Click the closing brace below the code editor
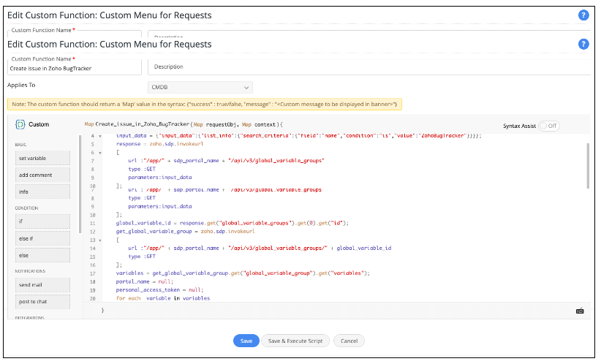This screenshot has width=601, height=364. tap(102, 310)
